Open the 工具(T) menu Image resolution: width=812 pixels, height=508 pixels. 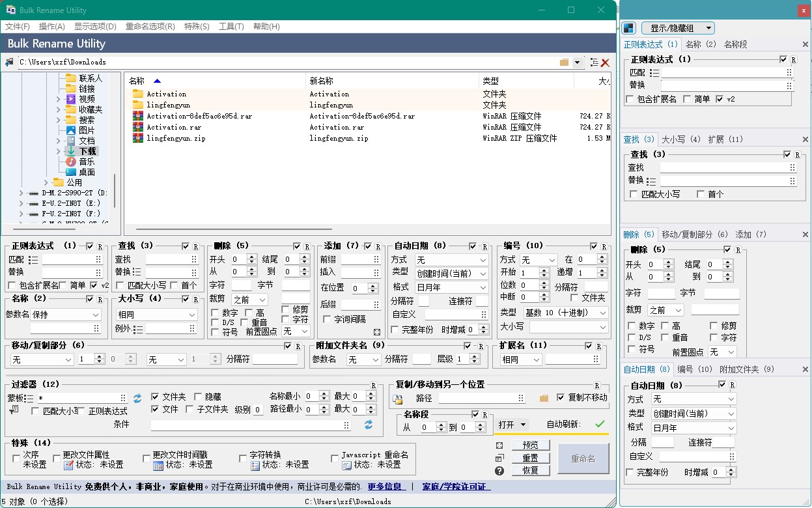point(231,27)
